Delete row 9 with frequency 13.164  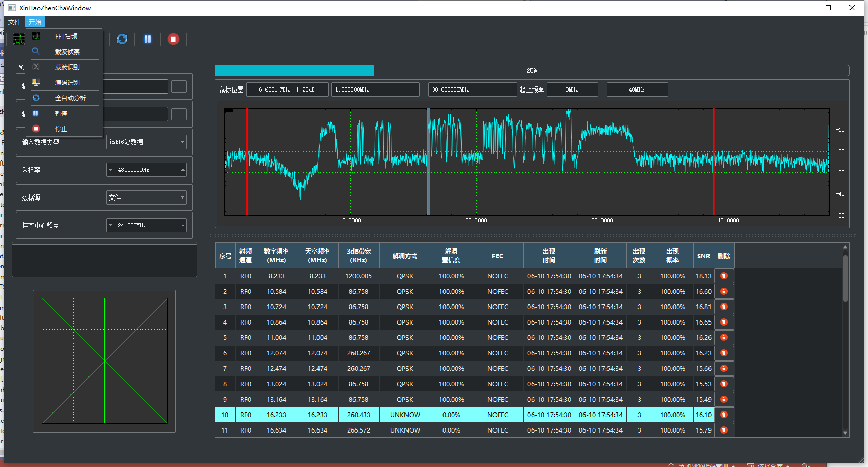(x=724, y=400)
